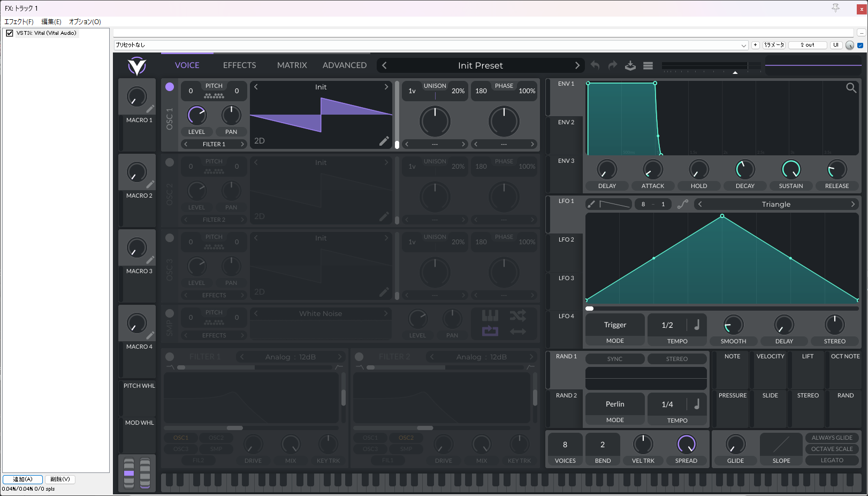The width and height of the screenshot is (868, 496).
Task: Click the LFO 1 phase position slider
Action: click(x=722, y=309)
